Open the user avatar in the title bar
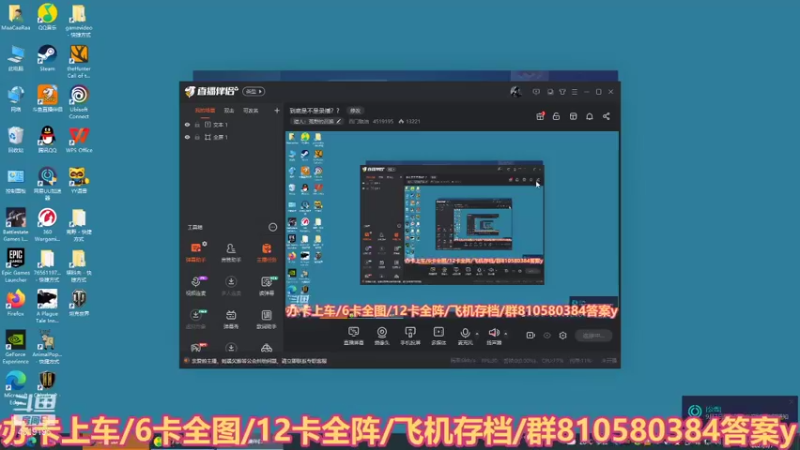 coord(515,91)
